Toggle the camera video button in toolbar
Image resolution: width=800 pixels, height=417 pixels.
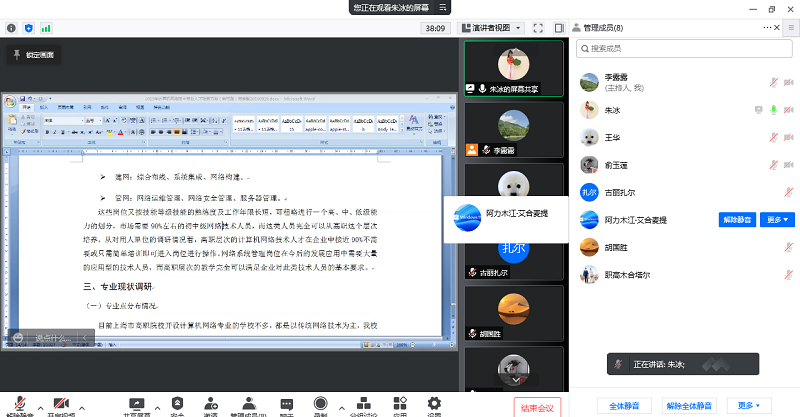pyautogui.click(x=60, y=404)
